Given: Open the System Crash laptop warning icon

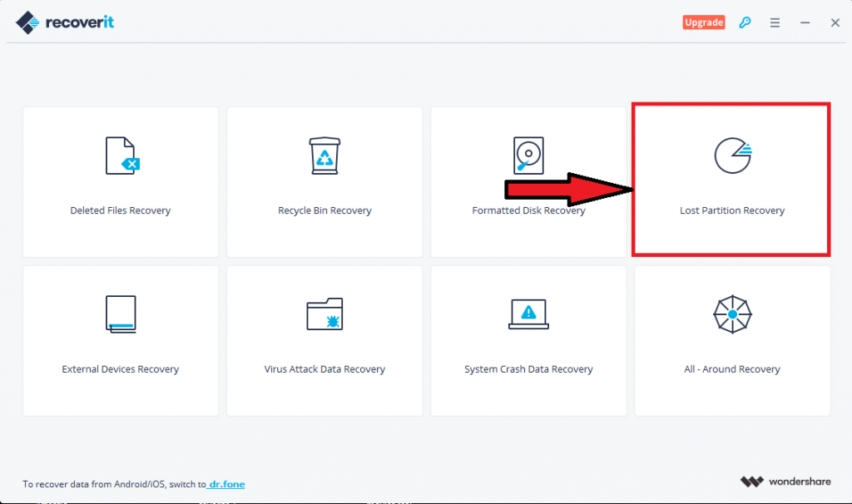Looking at the screenshot, I should 528,314.
